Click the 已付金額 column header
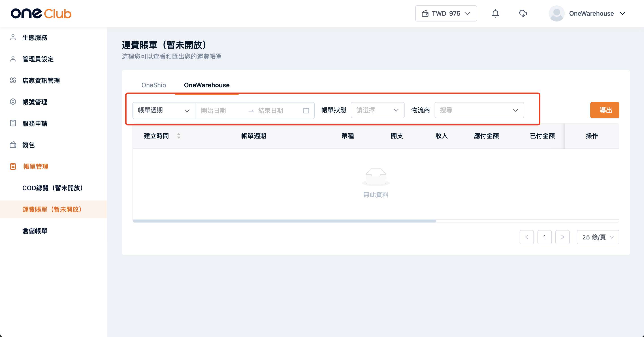 [542, 136]
